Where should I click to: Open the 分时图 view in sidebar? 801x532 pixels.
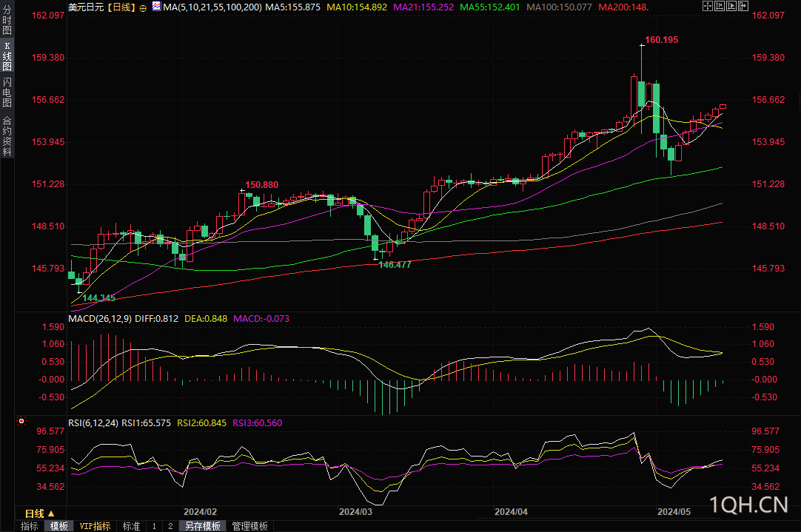click(7, 19)
